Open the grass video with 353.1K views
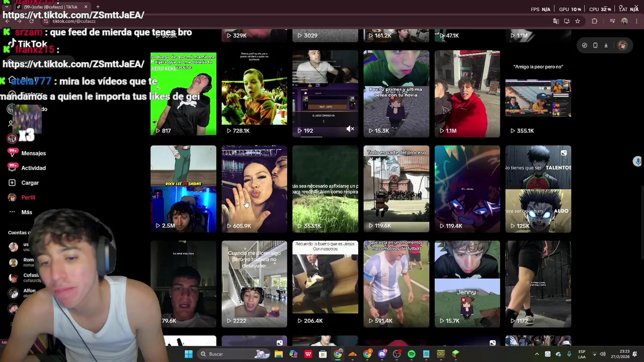644x362 pixels. 325,189
